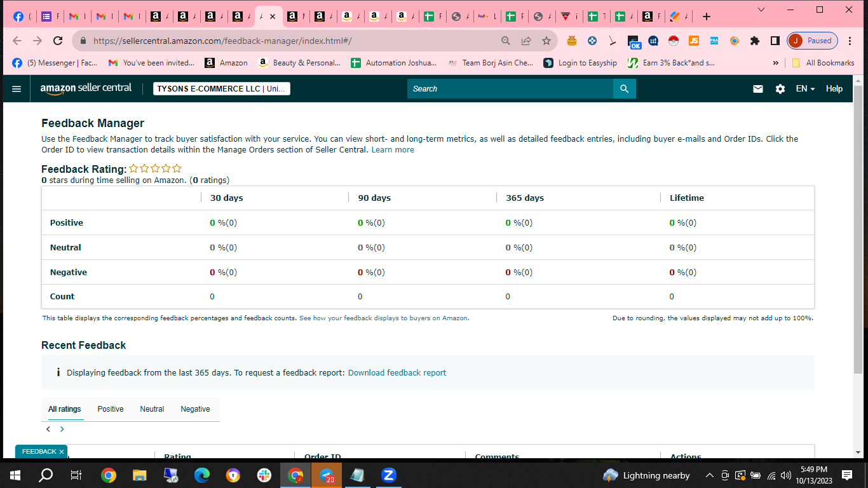Click the browser address bar URL
This screenshot has width=868, height=488.
[x=222, y=41]
